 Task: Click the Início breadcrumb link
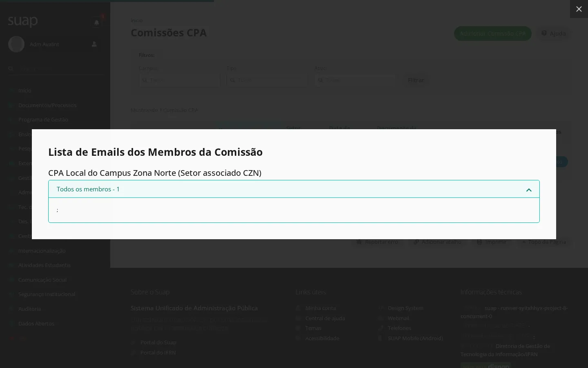(x=136, y=20)
